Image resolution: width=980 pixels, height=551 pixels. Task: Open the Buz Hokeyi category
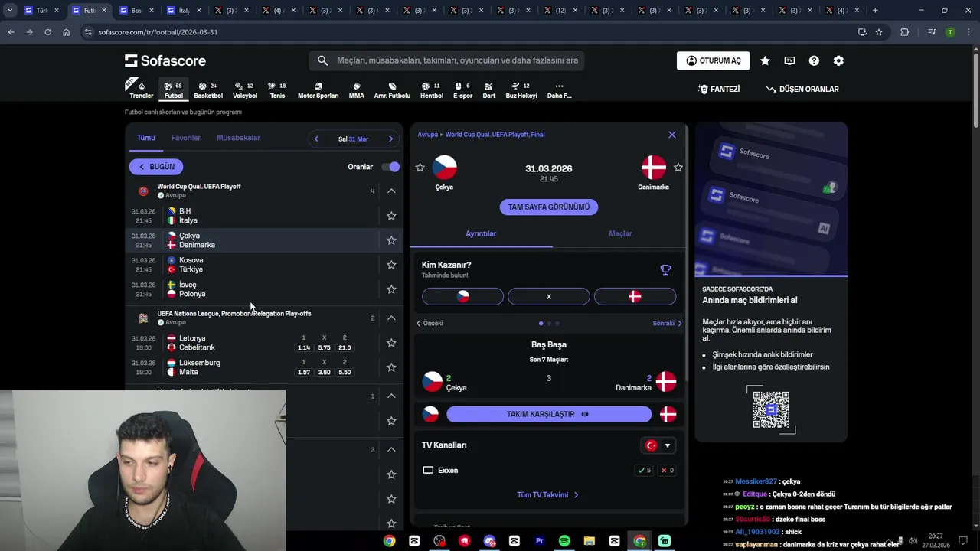coord(521,90)
